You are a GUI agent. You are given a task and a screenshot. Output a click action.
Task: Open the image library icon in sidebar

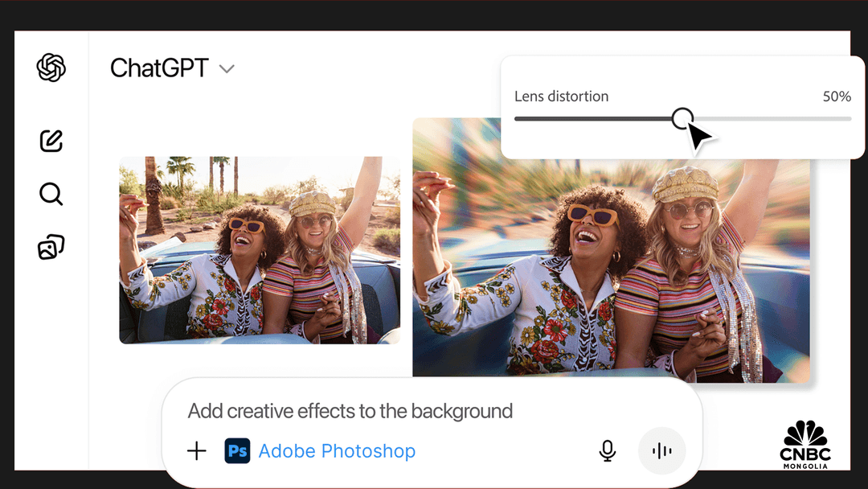point(51,247)
